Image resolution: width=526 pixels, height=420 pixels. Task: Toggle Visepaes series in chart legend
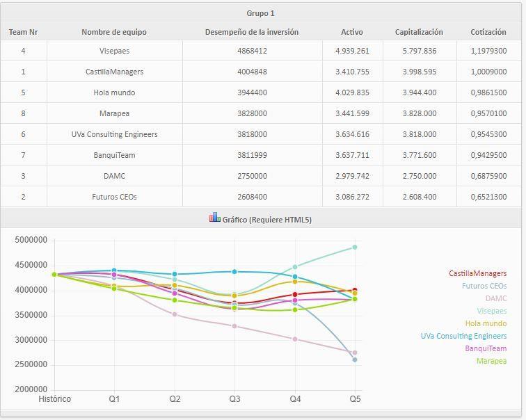tap(487, 311)
